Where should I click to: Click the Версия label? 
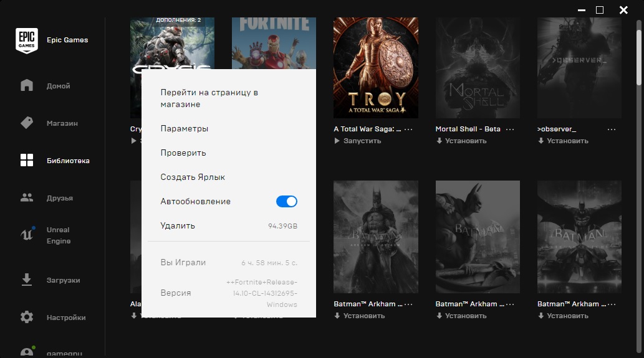tap(176, 293)
